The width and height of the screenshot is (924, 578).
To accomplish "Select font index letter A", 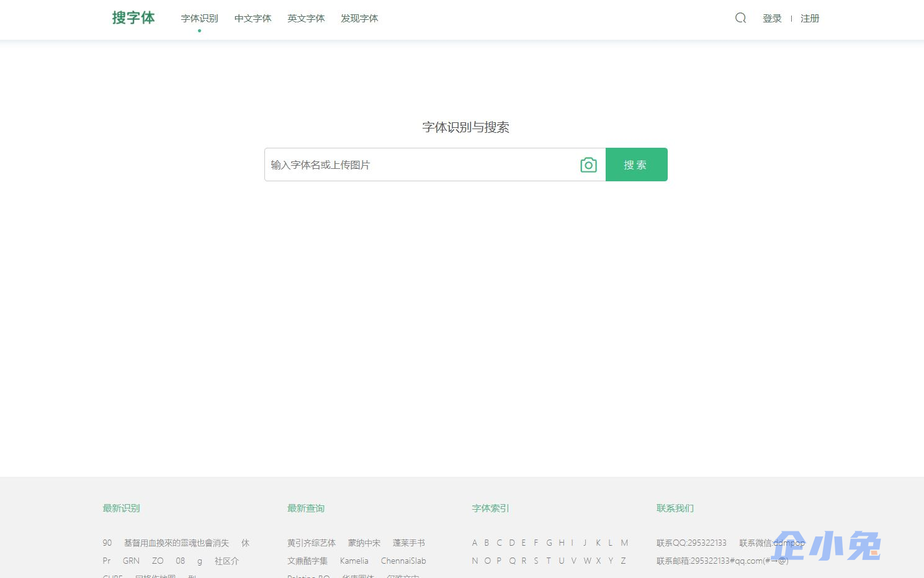I will (475, 543).
